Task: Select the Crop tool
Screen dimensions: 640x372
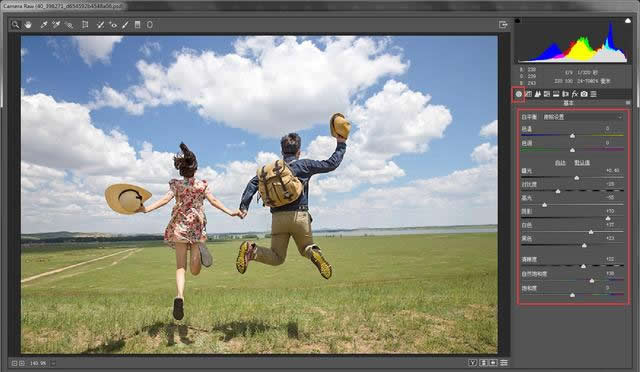Action: click(x=85, y=25)
